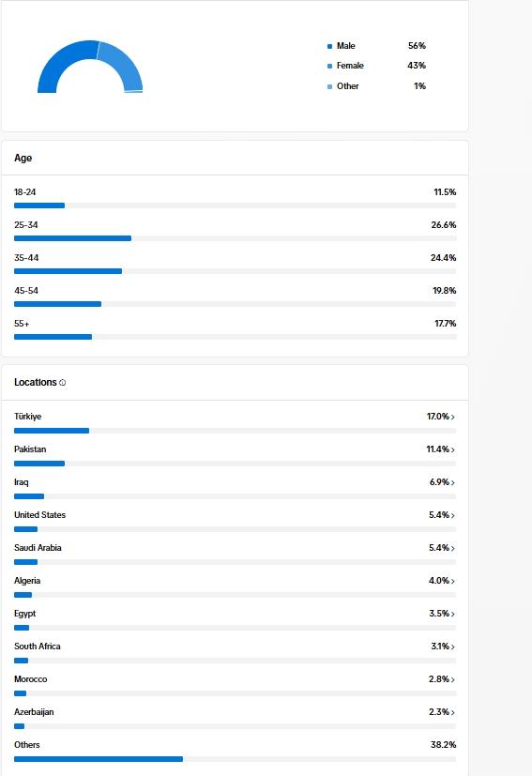Expand Azerbaijan location chevron
The width and height of the screenshot is (532, 776).
coord(453,712)
